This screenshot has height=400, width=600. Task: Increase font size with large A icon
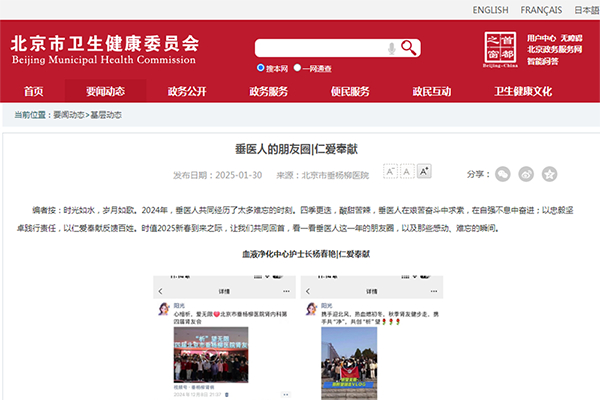click(424, 171)
